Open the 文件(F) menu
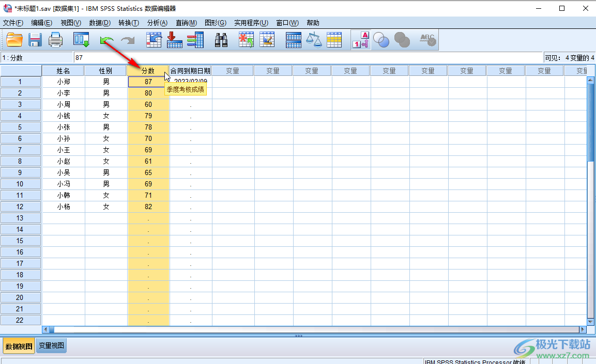Screen dimensions: 596x364 [x=13, y=23]
